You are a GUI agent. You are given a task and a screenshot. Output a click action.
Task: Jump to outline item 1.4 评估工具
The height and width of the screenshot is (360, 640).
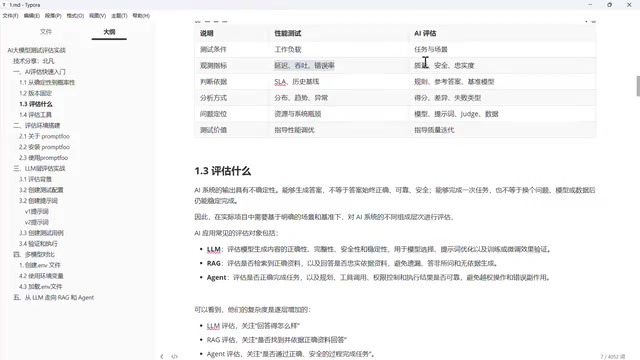coord(35,115)
